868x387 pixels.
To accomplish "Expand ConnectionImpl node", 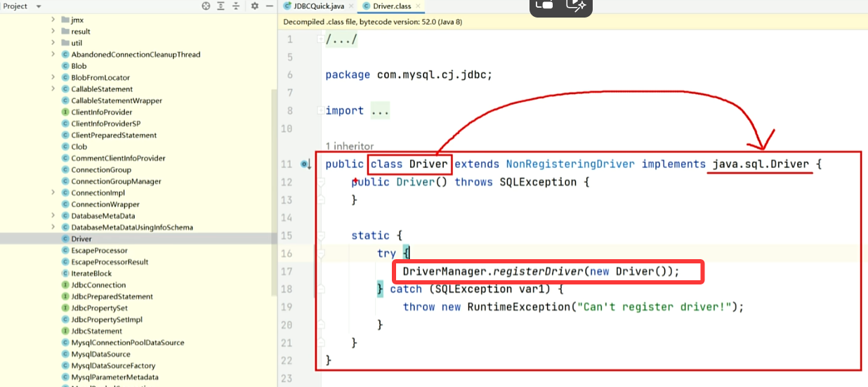I will click(x=53, y=193).
